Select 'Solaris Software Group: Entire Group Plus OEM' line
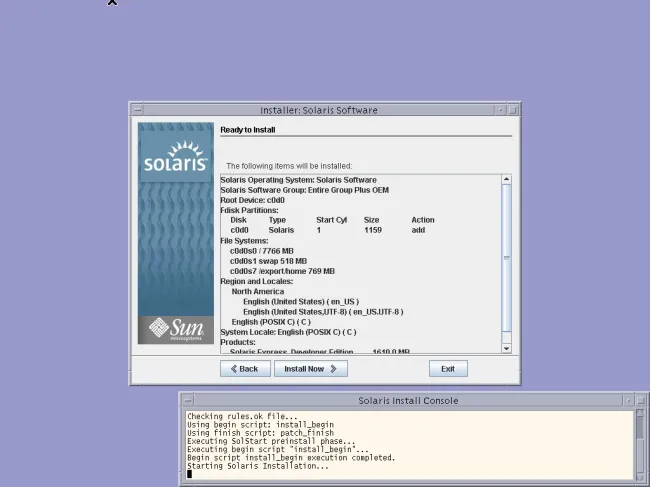The width and height of the screenshot is (650, 487). pos(305,190)
